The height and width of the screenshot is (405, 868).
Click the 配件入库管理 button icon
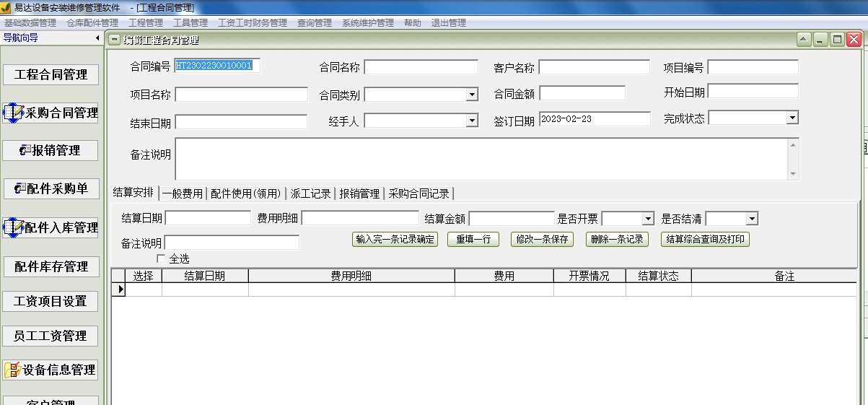click(x=14, y=227)
